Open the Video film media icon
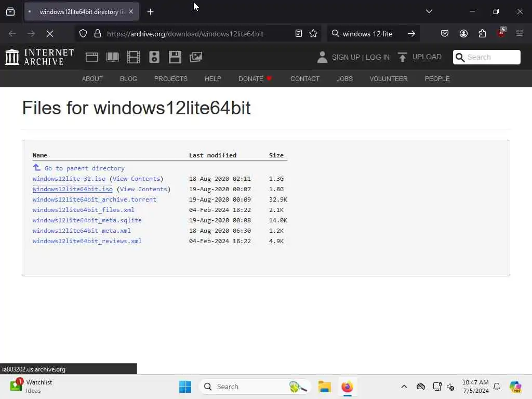 tap(134, 57)
